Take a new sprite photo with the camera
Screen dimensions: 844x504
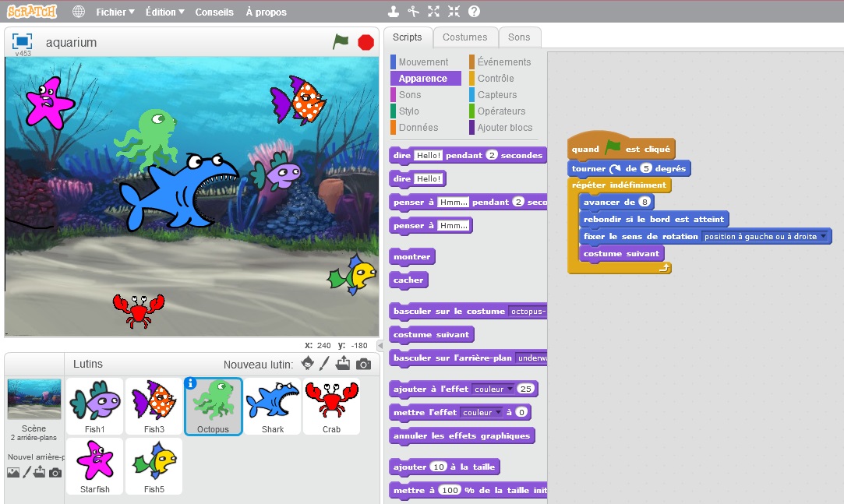point(363,363)
